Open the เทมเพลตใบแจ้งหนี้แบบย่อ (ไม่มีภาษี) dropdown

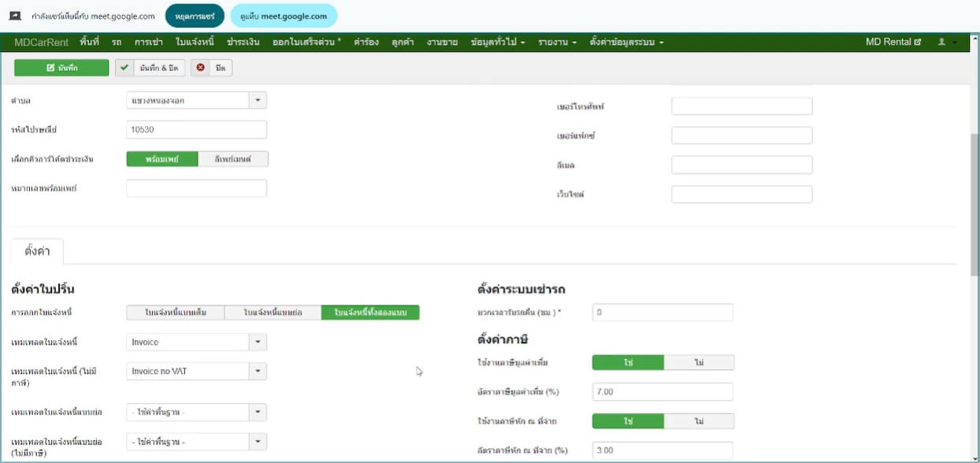pyautogui.click(x=196, y=442)
